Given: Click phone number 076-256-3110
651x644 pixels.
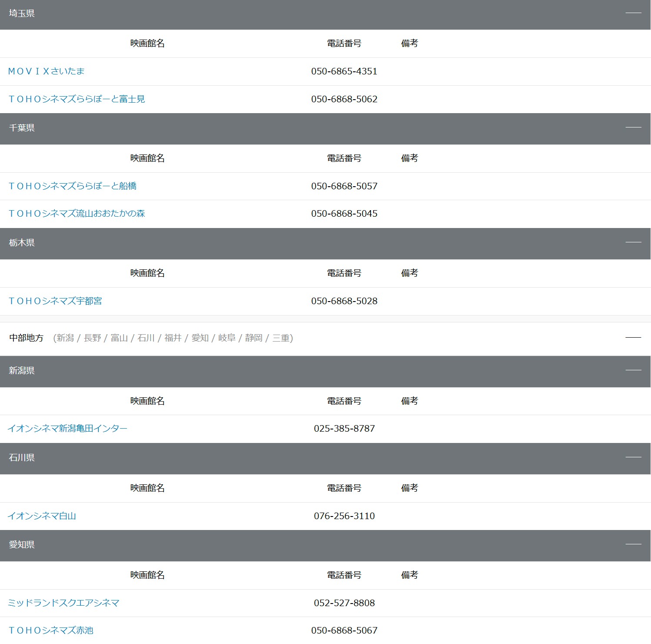Looking at the screenshot, I should click(x=344, y=516).
